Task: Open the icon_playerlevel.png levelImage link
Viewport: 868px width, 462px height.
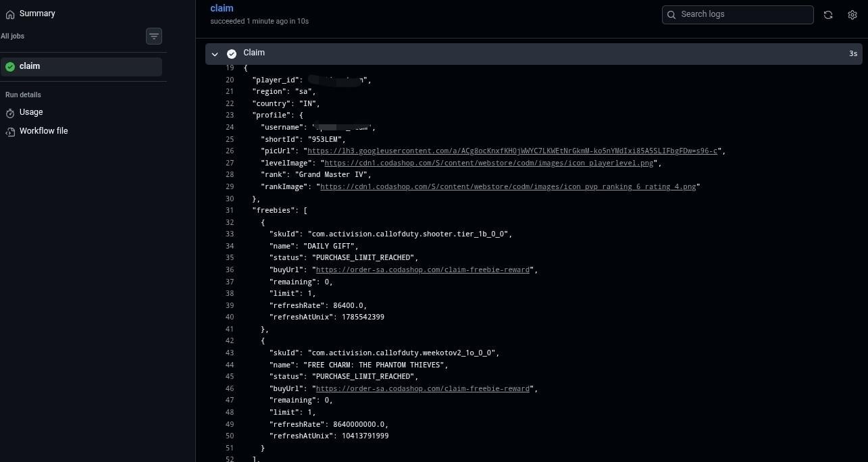Action: coord(489,163)
